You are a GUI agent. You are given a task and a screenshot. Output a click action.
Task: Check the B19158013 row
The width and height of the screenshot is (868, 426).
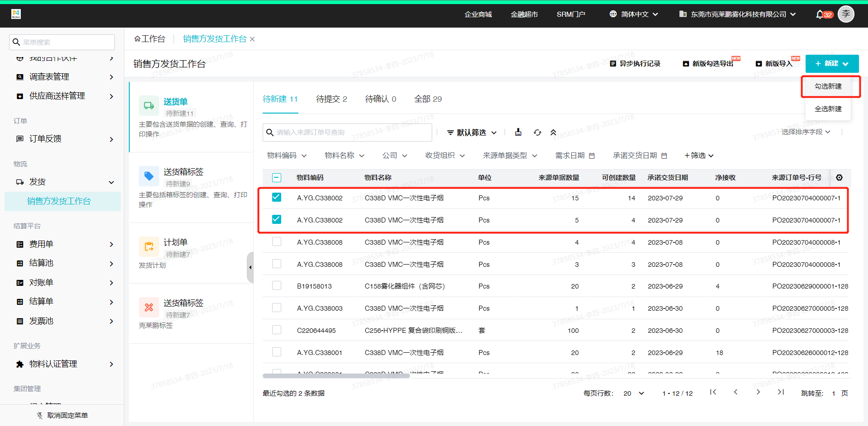277,285
